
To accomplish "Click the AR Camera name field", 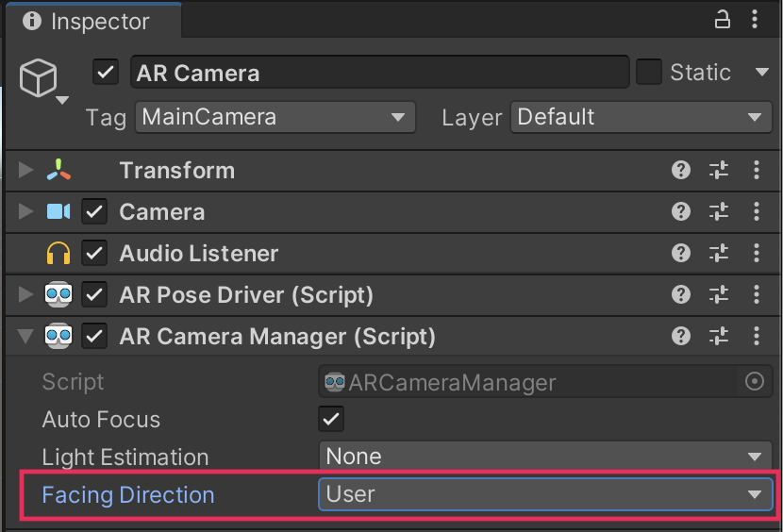I will click(x=379, y=73).
